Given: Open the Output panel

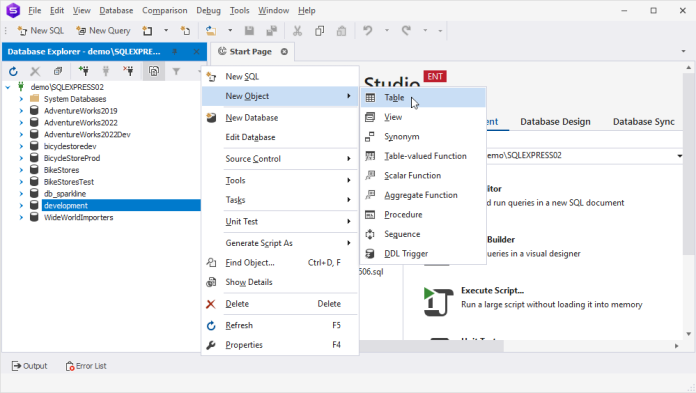Looking at the screenshot, I should tap(29, 366).
